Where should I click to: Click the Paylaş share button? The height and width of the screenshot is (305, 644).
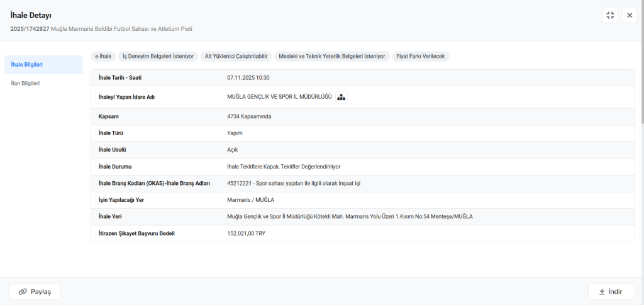click(x=35, y=292)
